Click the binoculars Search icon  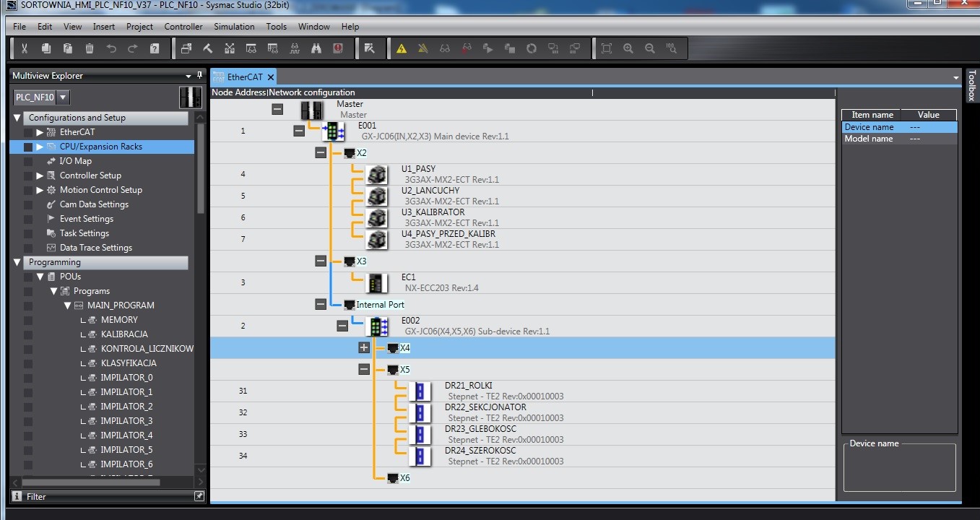click(x=316, y=48)
